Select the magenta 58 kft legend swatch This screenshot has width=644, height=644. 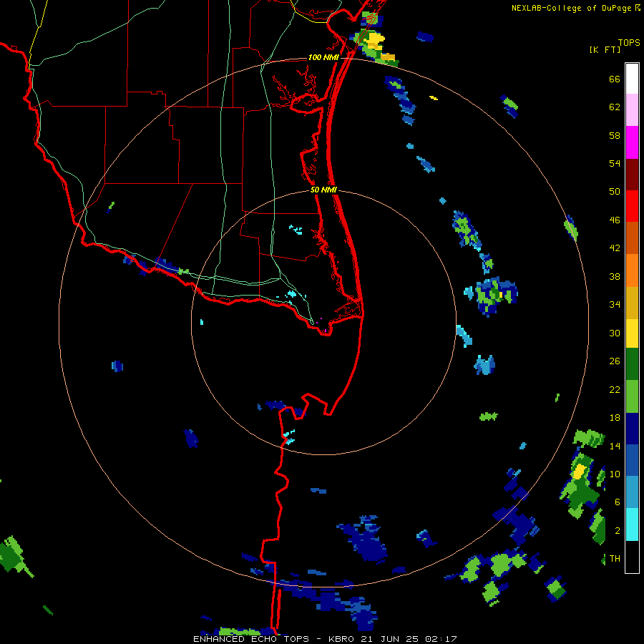632,142
